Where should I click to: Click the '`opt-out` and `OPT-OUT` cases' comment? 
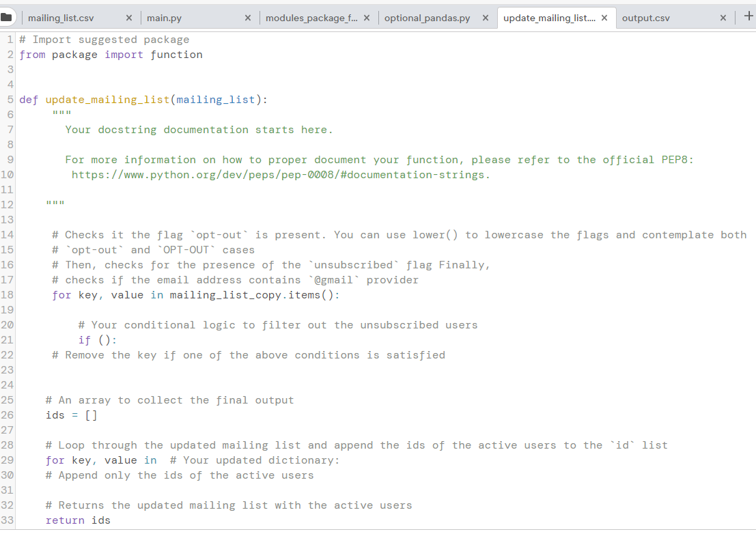154,250
